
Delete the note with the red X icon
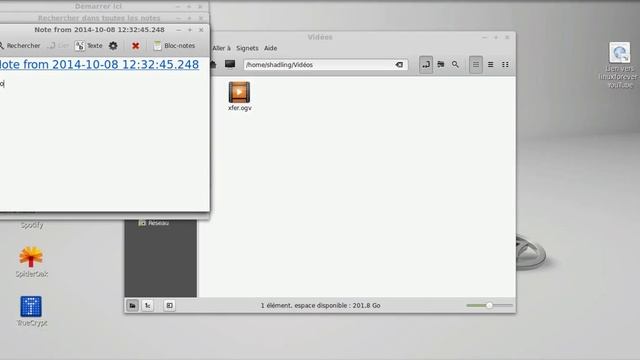click(x=136, y=46)
